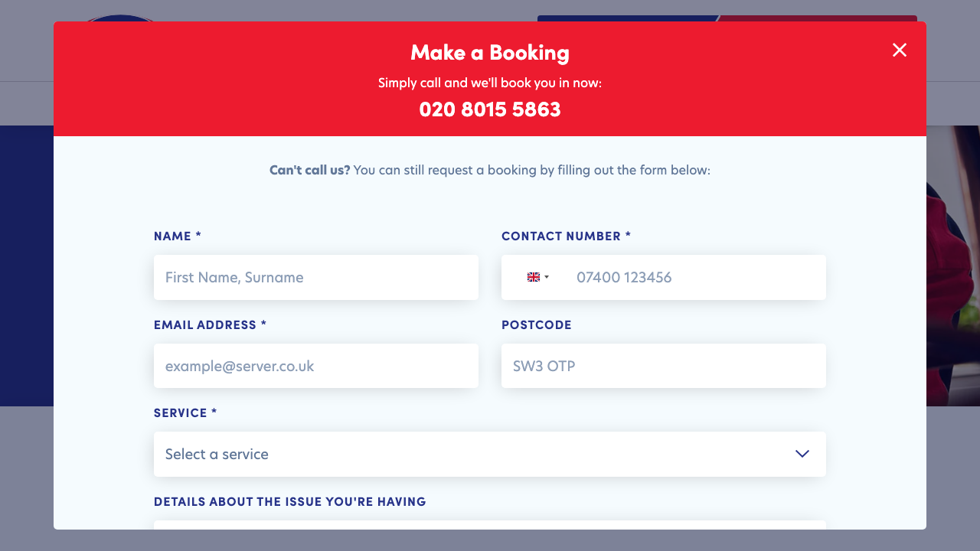
Task: Select the British flag in the phone field
Action: tap(534, 277)
